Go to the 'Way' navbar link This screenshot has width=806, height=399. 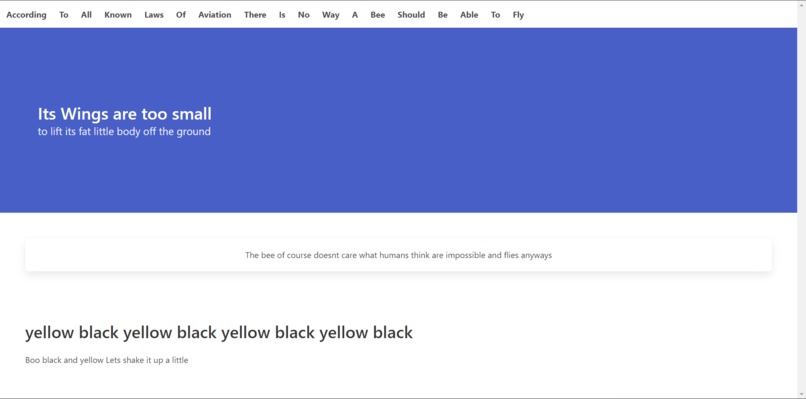pyautogui.click(x=331, y=15)
